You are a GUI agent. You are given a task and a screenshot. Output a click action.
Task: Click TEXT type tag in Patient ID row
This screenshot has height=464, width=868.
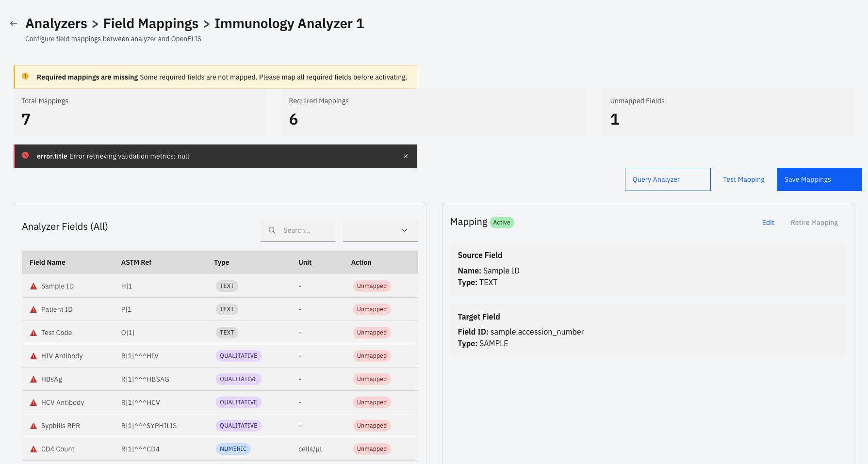[227, 309]
